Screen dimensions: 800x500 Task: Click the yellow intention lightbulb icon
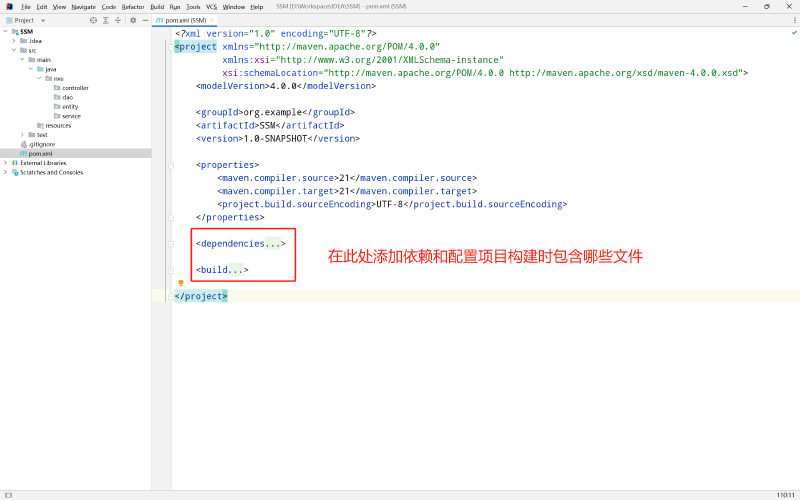pyautogui.click(x=181, y=283)
